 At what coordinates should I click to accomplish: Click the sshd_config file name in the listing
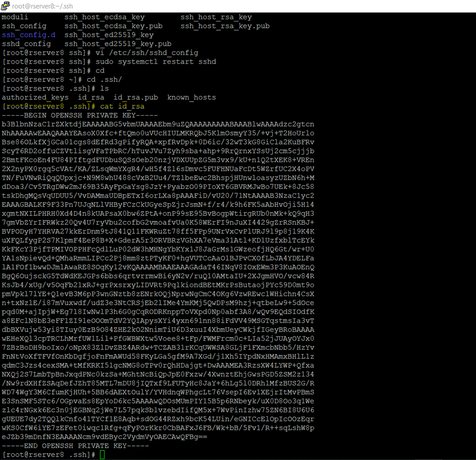tap(26, 43)
